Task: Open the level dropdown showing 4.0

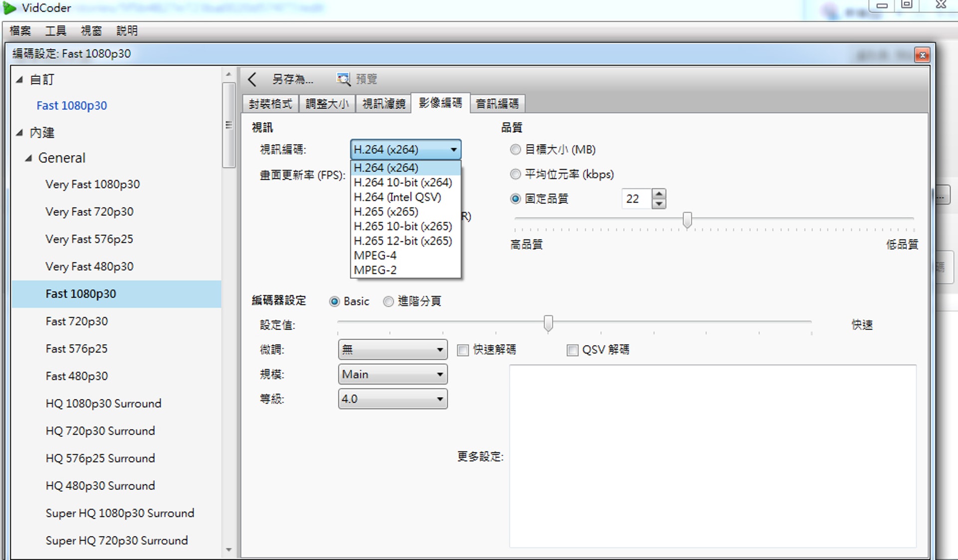Action: [393, 399]
